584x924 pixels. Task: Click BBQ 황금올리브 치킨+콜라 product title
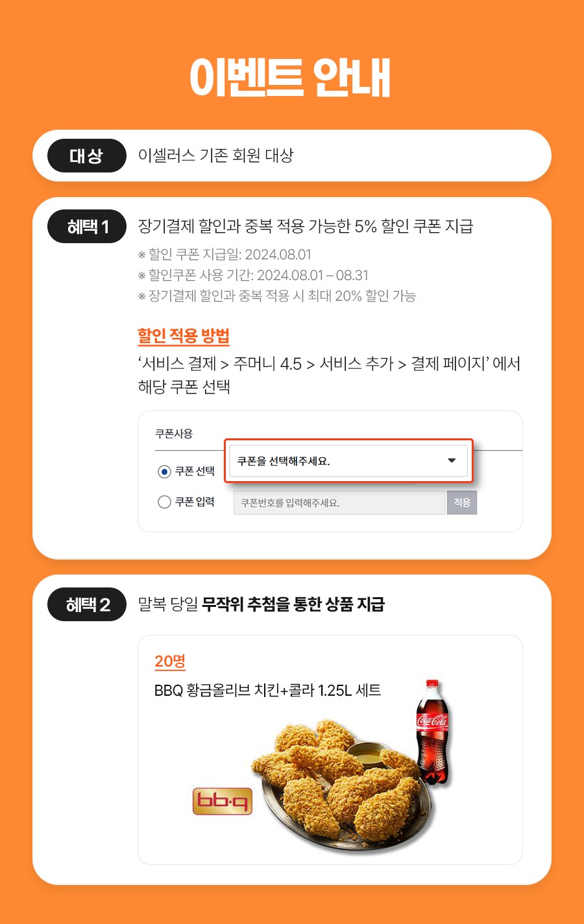[267, 691]
